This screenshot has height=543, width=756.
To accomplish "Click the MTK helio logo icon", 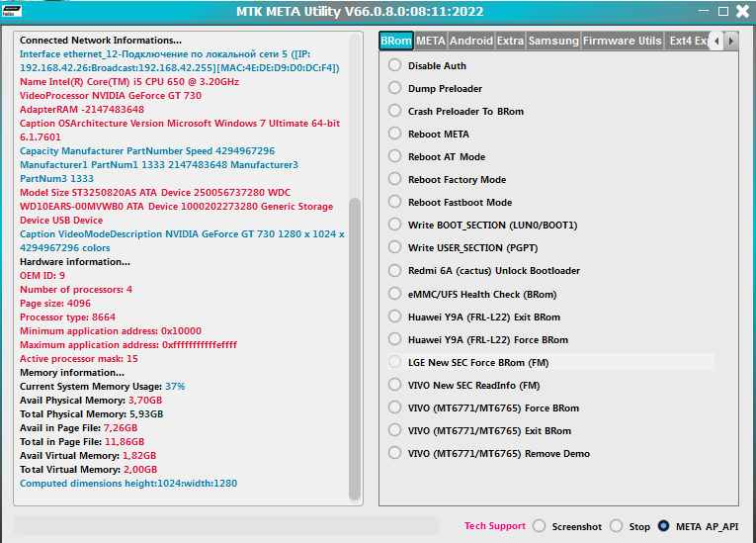I will (15, 11).
